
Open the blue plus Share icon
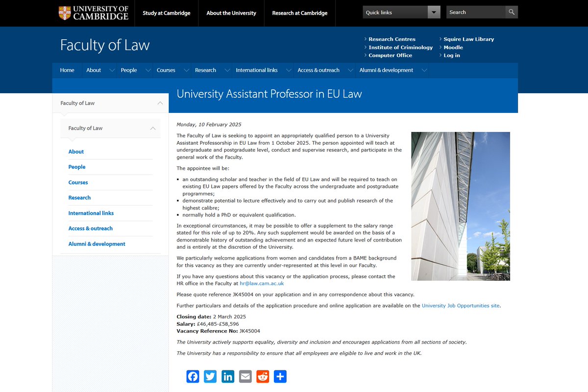[x=280, y=377]
